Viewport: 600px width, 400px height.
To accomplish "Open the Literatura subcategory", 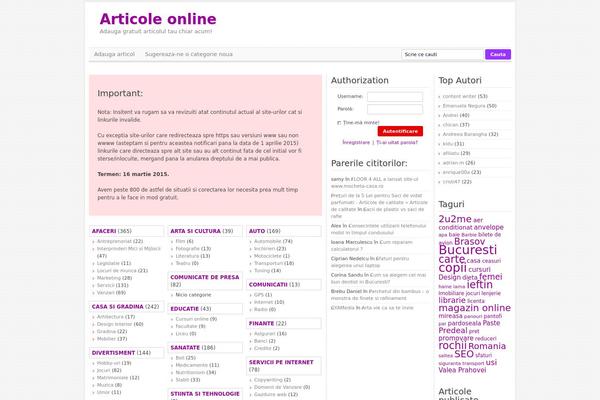I will point(187,256).
